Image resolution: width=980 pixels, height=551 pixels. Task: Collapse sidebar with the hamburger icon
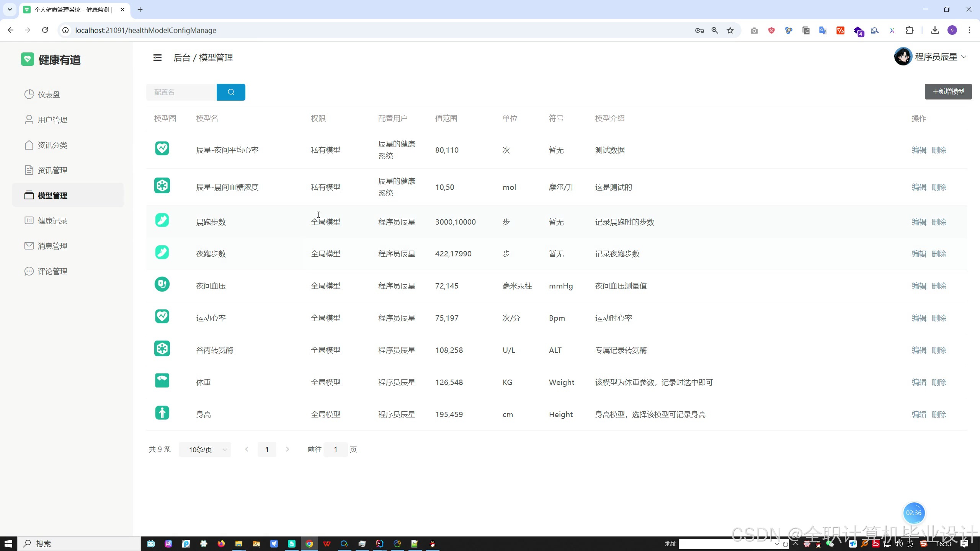coord(157,58)
